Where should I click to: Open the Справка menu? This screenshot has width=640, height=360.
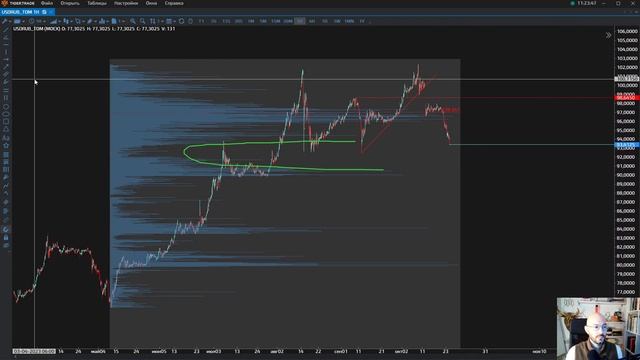tap(174, 3)
